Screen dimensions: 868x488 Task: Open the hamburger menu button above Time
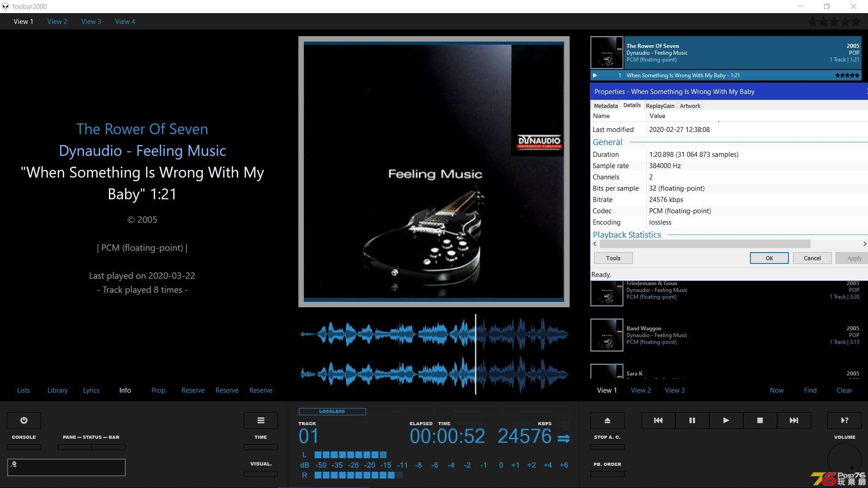coord(261,420)
